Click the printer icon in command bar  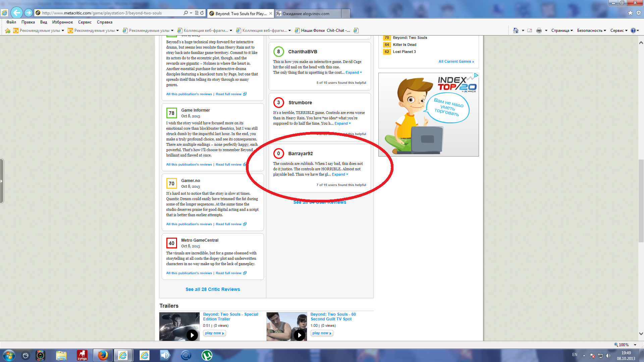pos(539,31)
